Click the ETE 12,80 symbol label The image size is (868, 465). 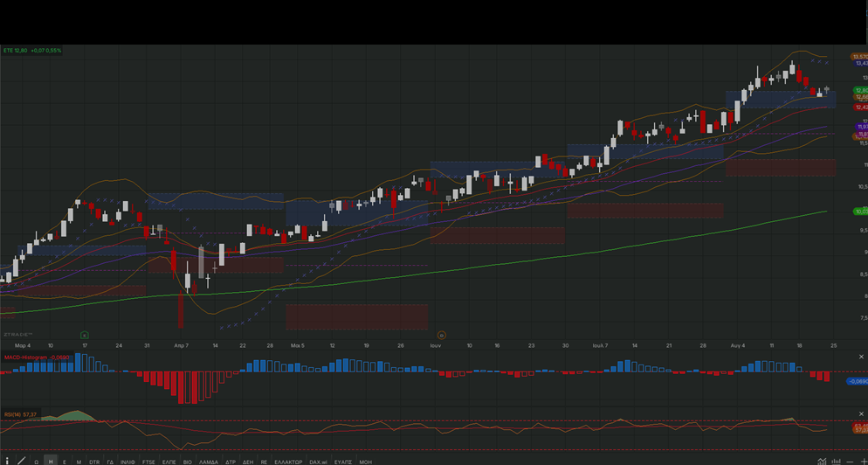tap(16, 51)
